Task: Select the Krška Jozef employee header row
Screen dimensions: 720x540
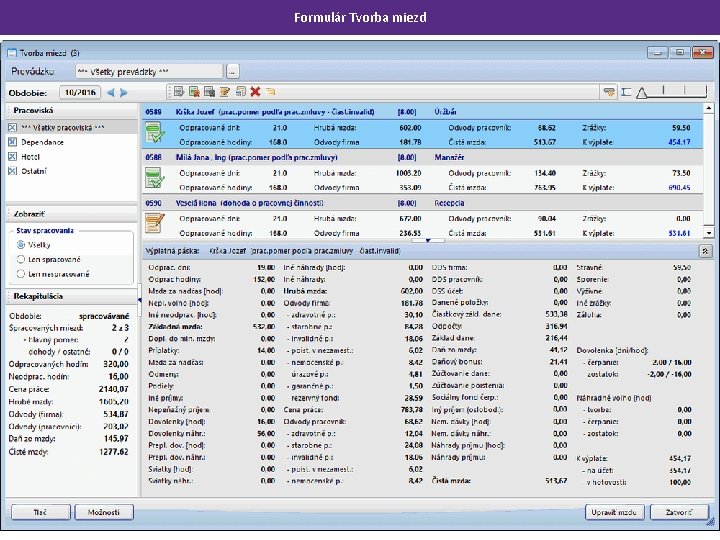Action: pyautogui.click(x=422, y=112)
